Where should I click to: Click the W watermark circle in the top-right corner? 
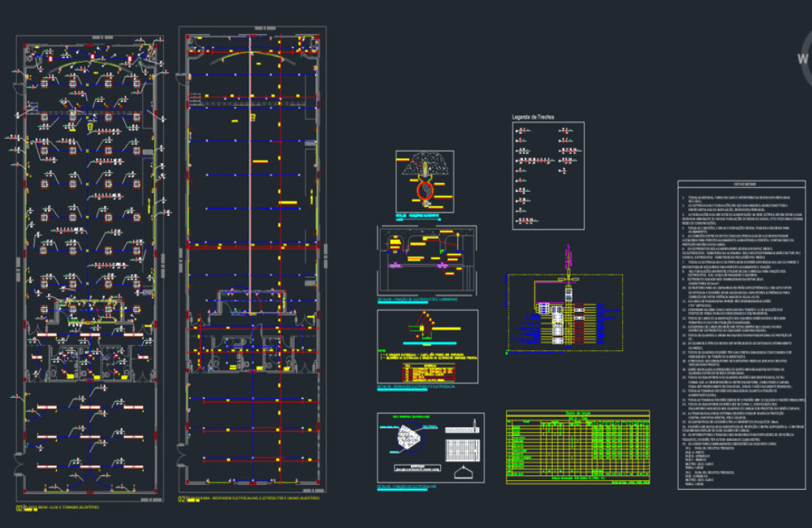(x=804, y=57)
